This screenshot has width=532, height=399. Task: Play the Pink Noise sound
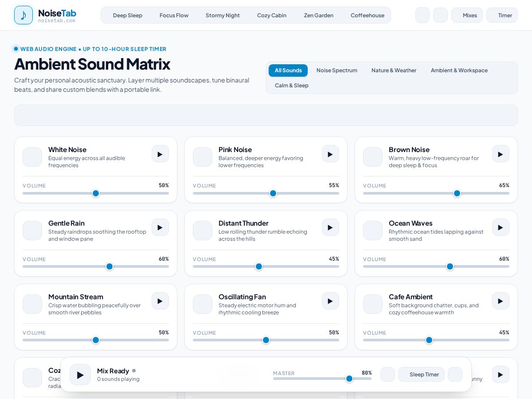[x=330, y=154]
